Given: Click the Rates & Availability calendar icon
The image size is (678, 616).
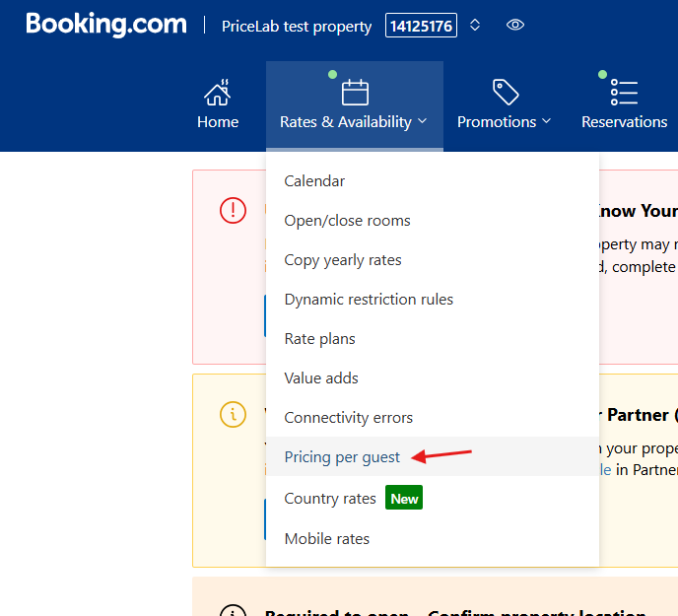Looking at the screenshot, I should (355, 92).
